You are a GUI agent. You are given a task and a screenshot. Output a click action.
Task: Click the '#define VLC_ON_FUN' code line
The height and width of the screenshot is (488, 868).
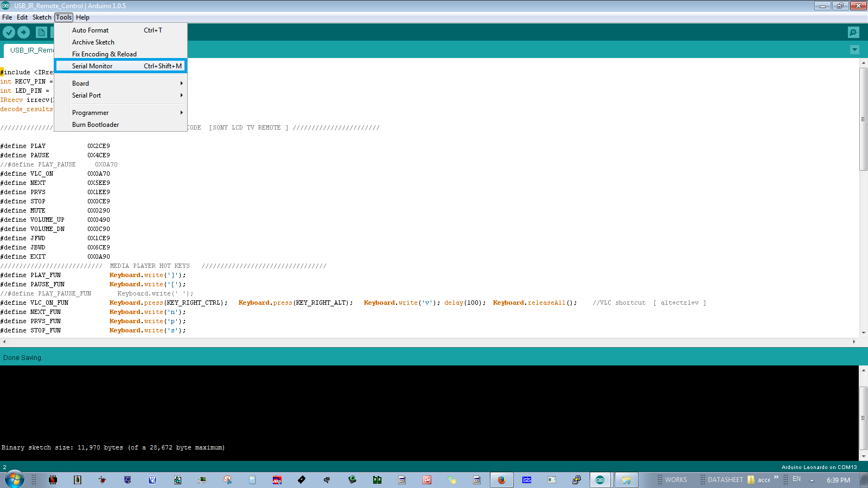353,303
